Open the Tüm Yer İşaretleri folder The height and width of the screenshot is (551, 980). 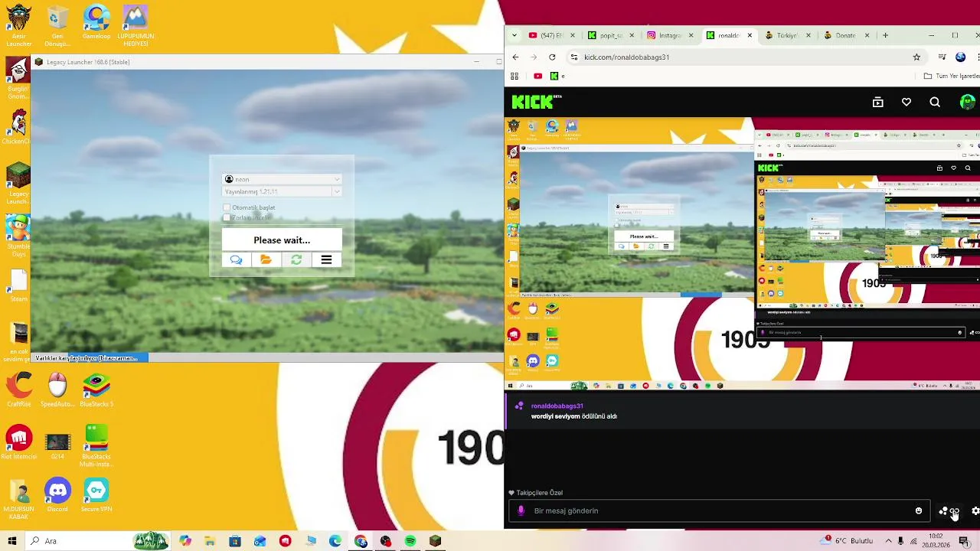point(952,77)
